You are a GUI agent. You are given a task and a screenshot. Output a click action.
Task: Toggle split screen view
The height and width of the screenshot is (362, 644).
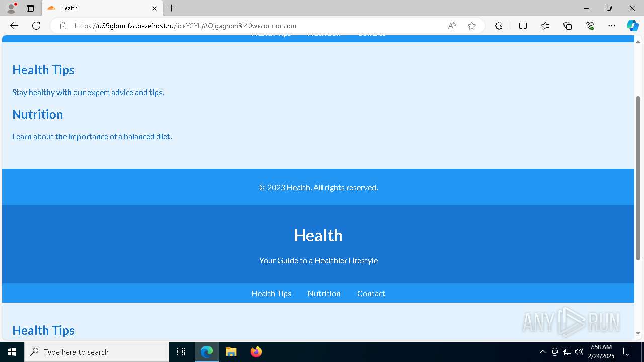tap(523, 26)
